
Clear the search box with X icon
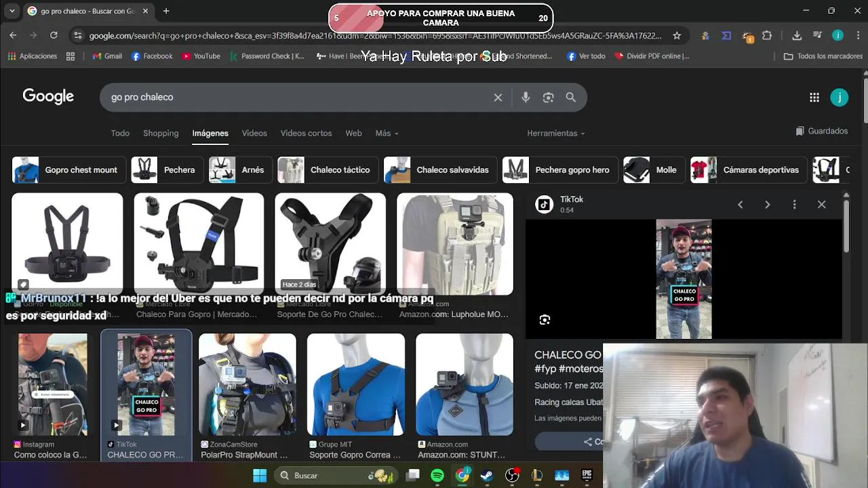498,98
